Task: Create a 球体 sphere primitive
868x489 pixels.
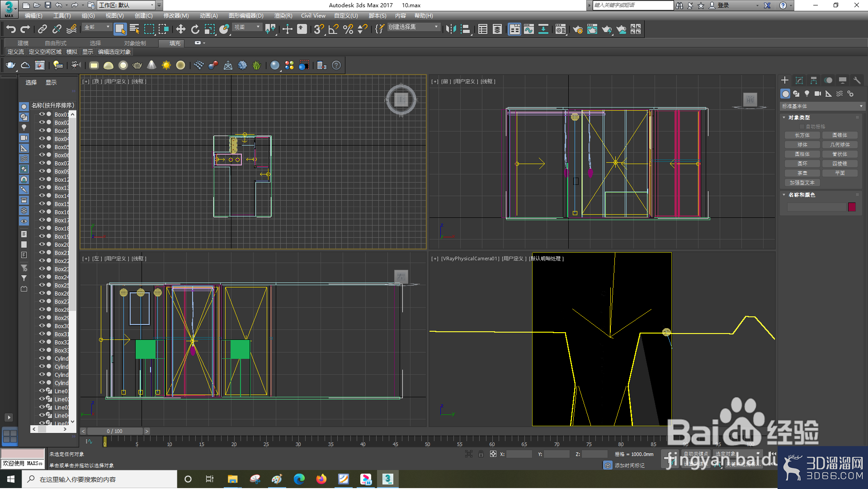Action: [x=802, y=145]
